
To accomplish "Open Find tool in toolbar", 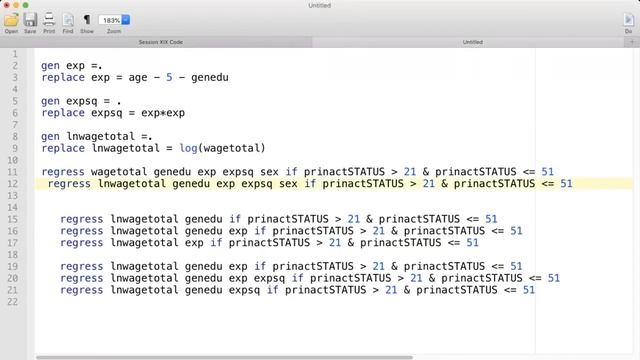I will coord(68,20).
